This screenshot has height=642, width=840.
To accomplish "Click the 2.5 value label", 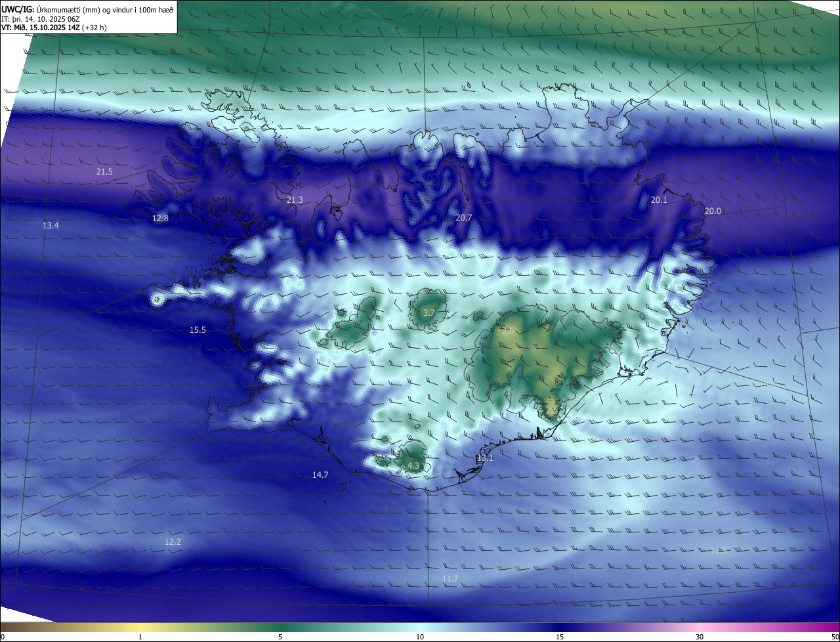I will coord(552,410).
